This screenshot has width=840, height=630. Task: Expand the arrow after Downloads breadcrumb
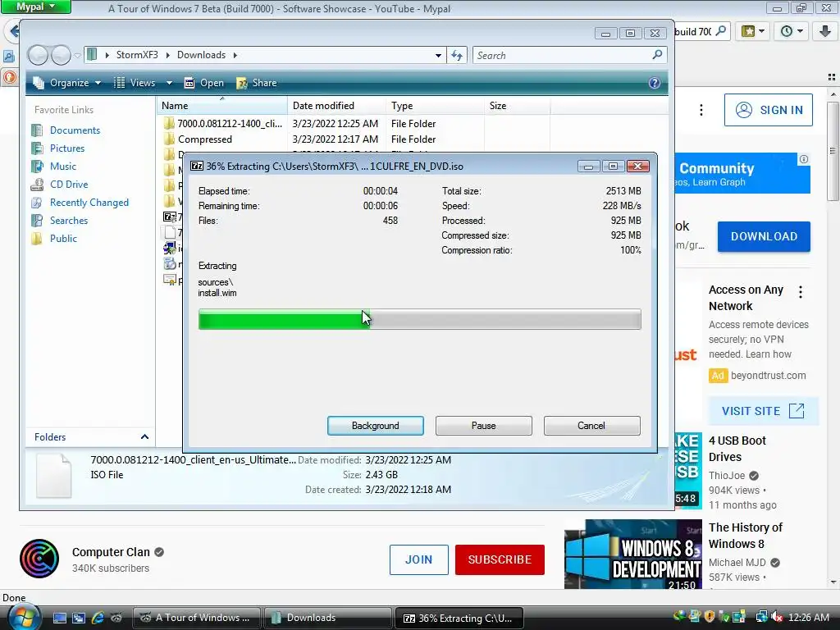[235, 55]
